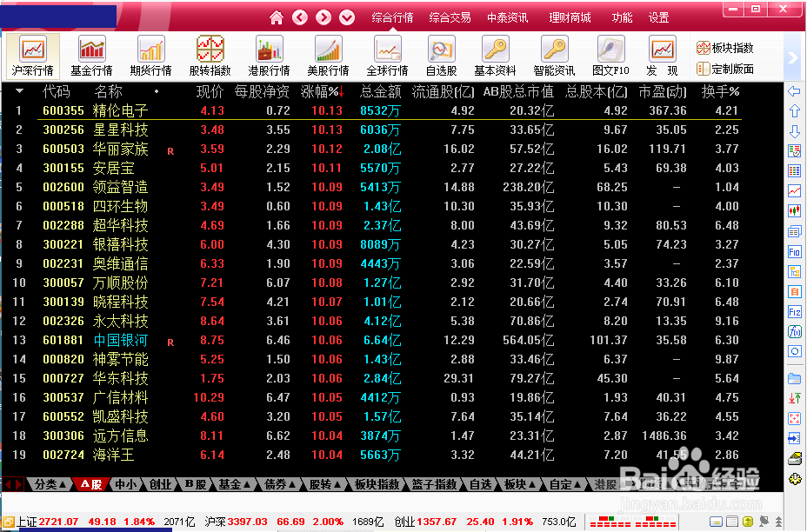Open 股转指数 toolbar icon
807x532 pixels.
210,57
